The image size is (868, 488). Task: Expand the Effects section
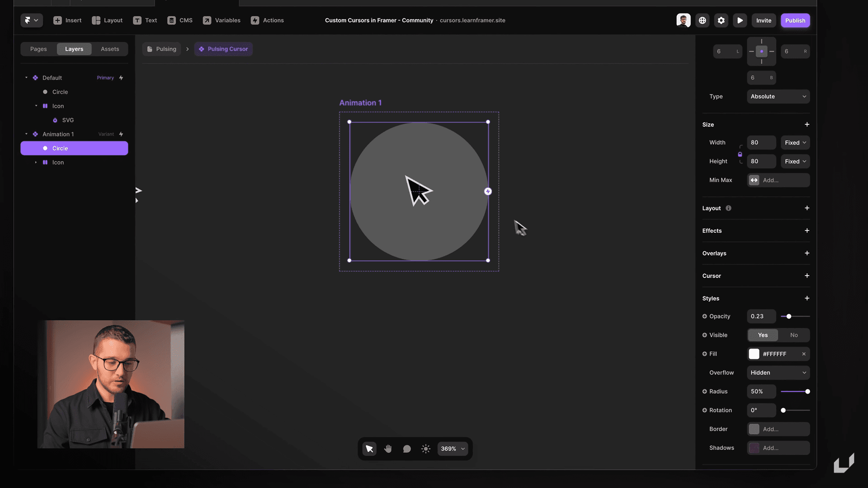click(x=806, y=230)
